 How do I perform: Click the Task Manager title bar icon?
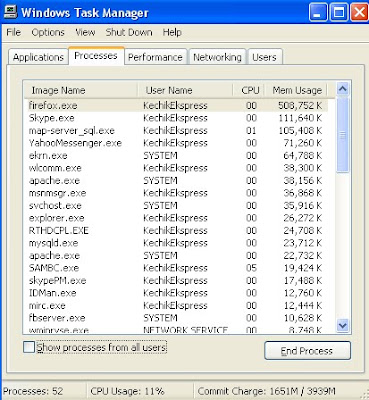[x=10, y=12]
